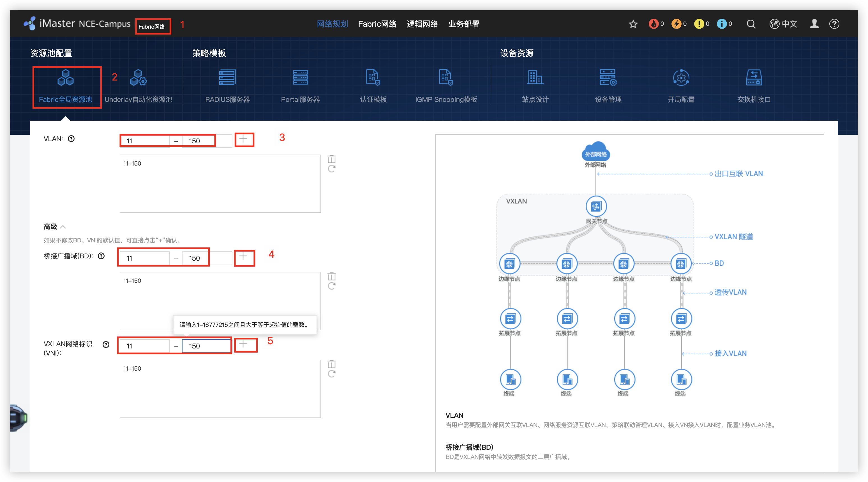Switch to the 业务部署 menu
This screenshot has height=482, width=868.
tap(464, 24)
